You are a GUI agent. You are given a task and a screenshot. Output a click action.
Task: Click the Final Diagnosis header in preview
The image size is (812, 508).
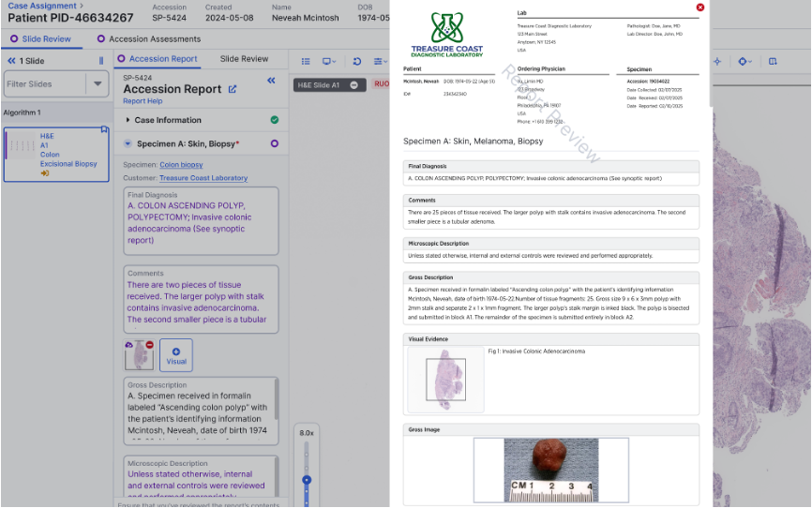click(551, 166)
